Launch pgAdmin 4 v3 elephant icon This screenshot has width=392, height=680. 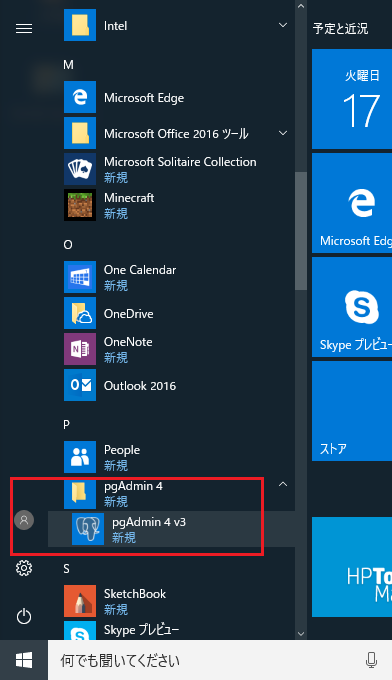88,529
